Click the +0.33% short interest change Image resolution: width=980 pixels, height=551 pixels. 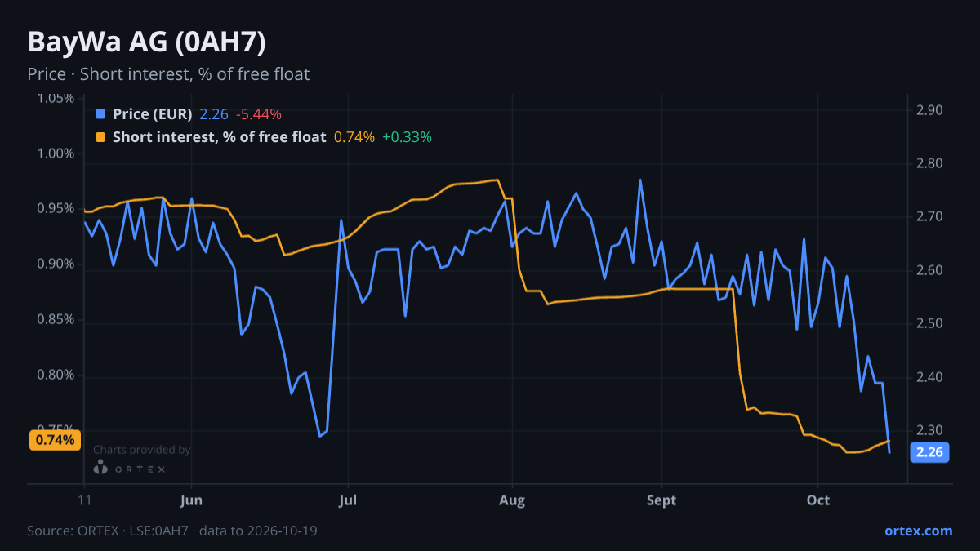[407, 137]
